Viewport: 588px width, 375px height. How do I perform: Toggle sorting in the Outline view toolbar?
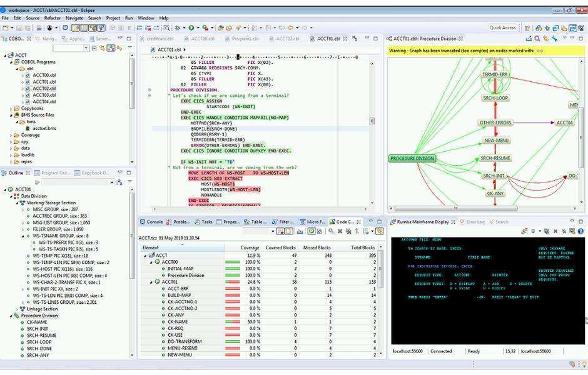coord(119,181)
